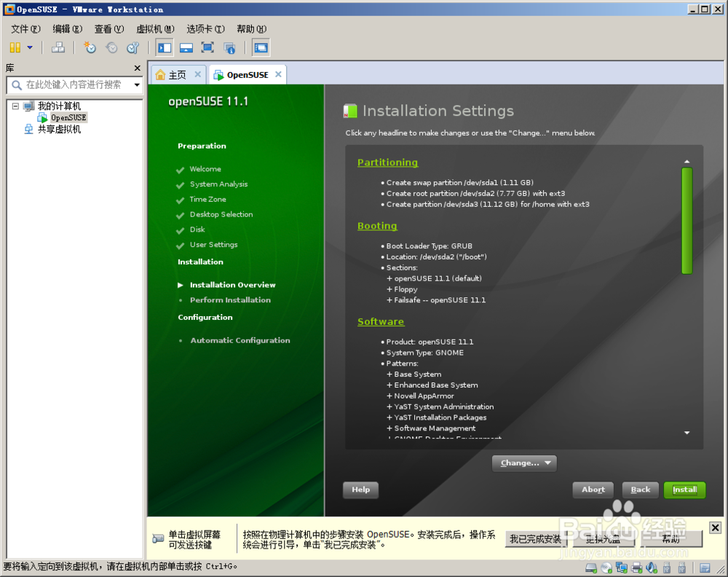This screenshot has width=728, height=577.
Task: Open the Partitioning settings headline
Action: pyautogui.click(x=388, y=162)
